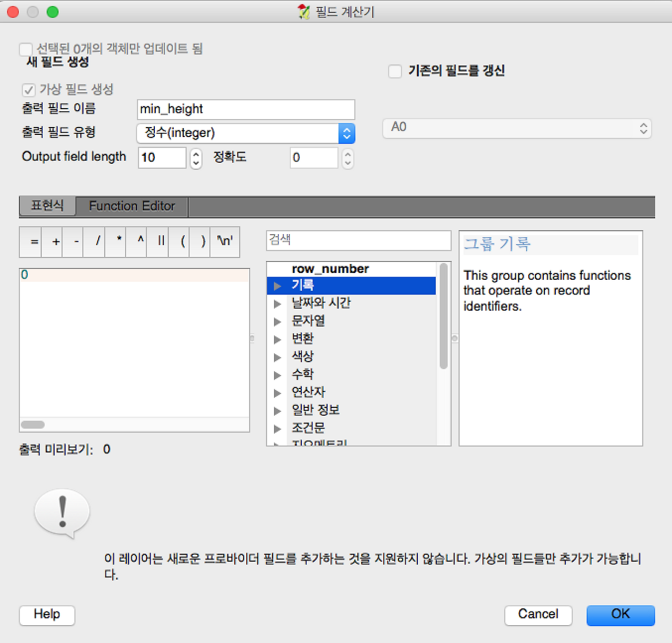Screen dimensions: 672x643
Task: Enable the 기존의 필드를 갱신 checkbox
Action: (x=394, y=71)
